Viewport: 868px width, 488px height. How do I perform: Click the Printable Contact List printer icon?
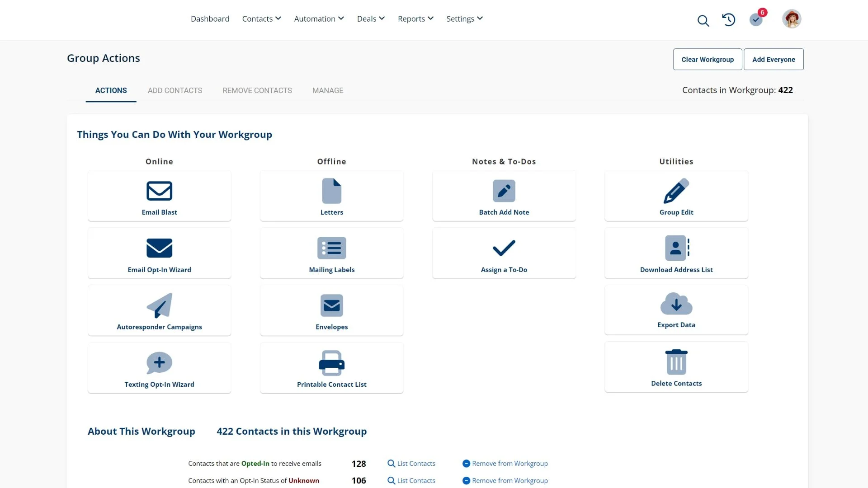click(x=331, y=363)
